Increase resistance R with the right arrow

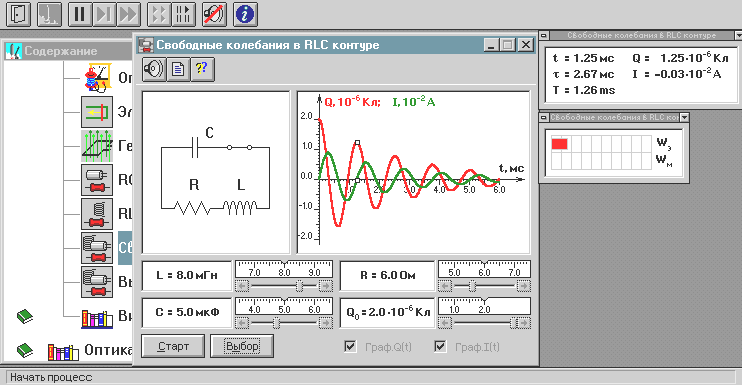[523, 286]
